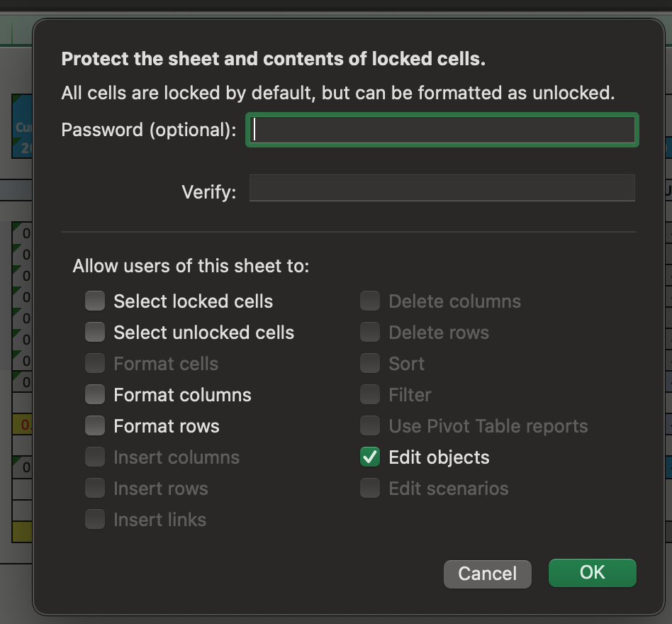The width and height of the screenshot is (672, 624).
Task: Click the Password input field
Action: (x=442, y=130)
